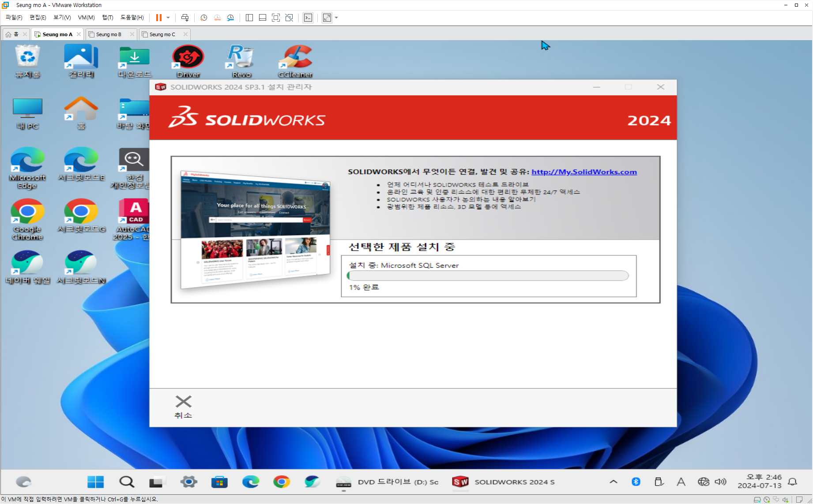Close Seung mo C tab
This screenshot has height=504, width=813.
185,34
